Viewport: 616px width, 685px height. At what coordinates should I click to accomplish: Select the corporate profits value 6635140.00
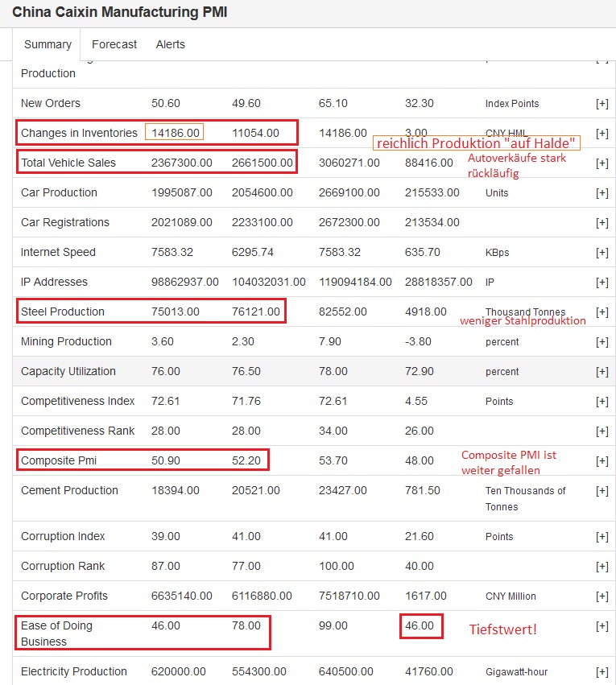click(182, 596)
